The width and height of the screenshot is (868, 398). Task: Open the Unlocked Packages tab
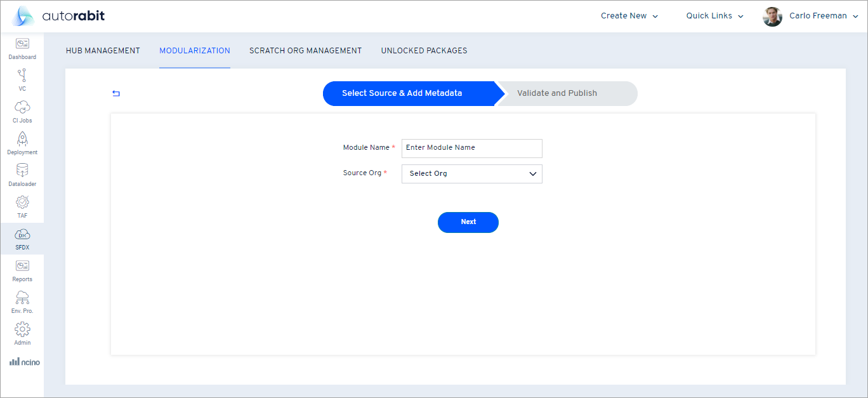[424, 50]
